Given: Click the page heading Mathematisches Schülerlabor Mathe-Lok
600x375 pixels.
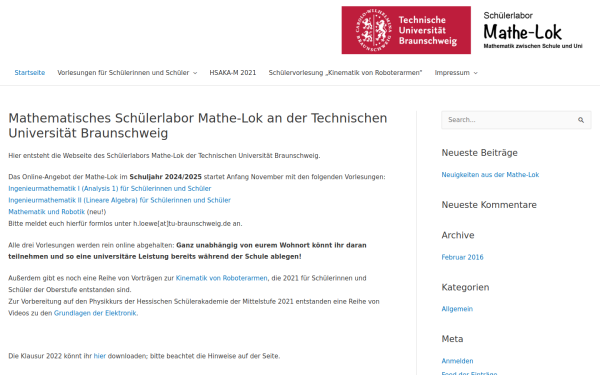Looking at the screenshot, I should pyautogui.click(x=198, y=126).
